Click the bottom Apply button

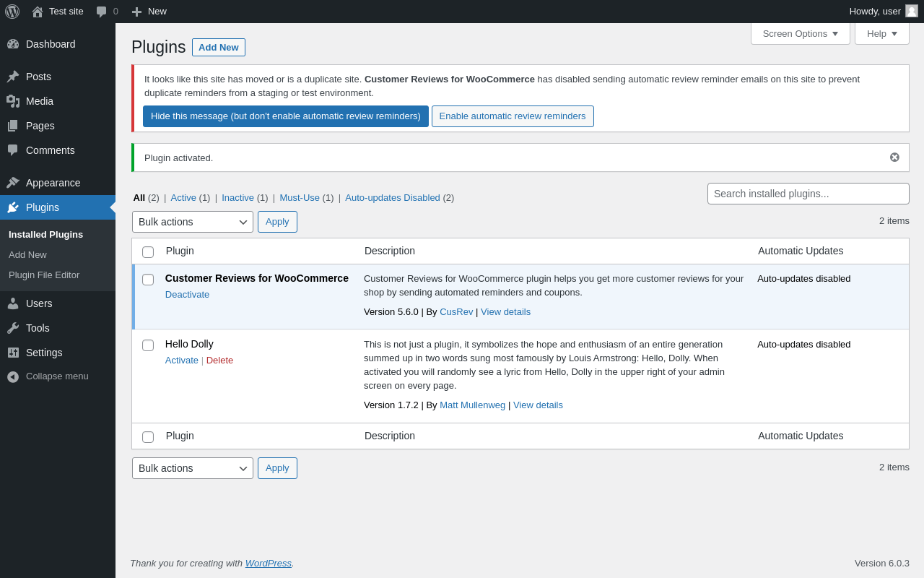click(x=277, y=468)
